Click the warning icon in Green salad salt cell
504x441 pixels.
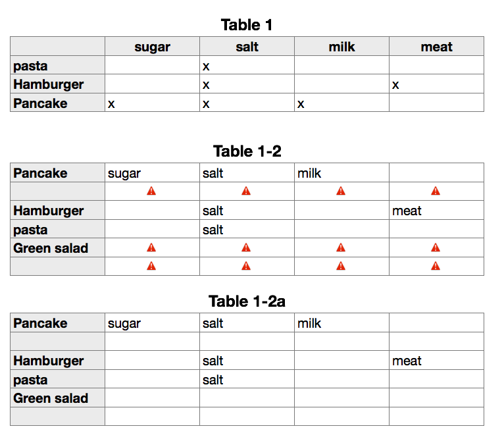coord(246,247)
